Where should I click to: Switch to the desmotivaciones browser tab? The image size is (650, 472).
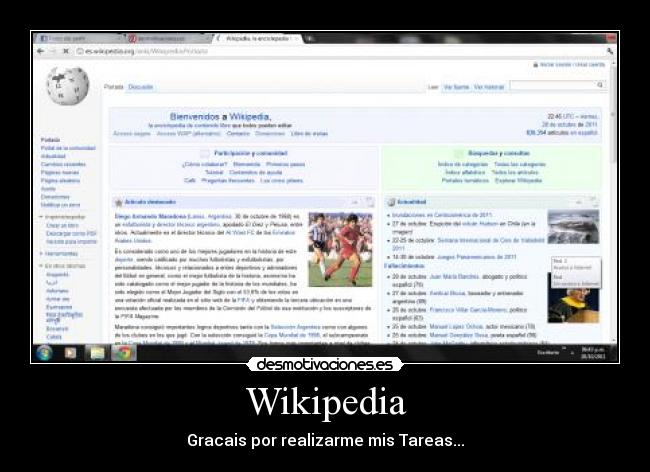169,39
